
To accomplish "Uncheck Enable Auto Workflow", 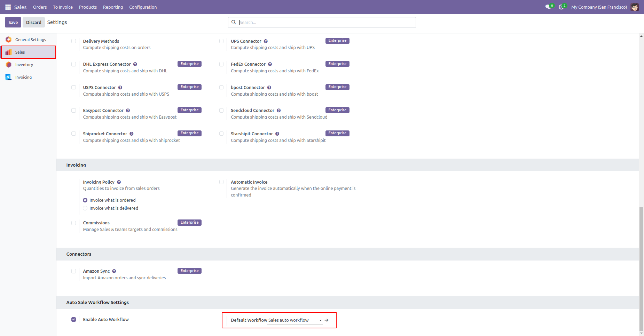I will 73,319.
